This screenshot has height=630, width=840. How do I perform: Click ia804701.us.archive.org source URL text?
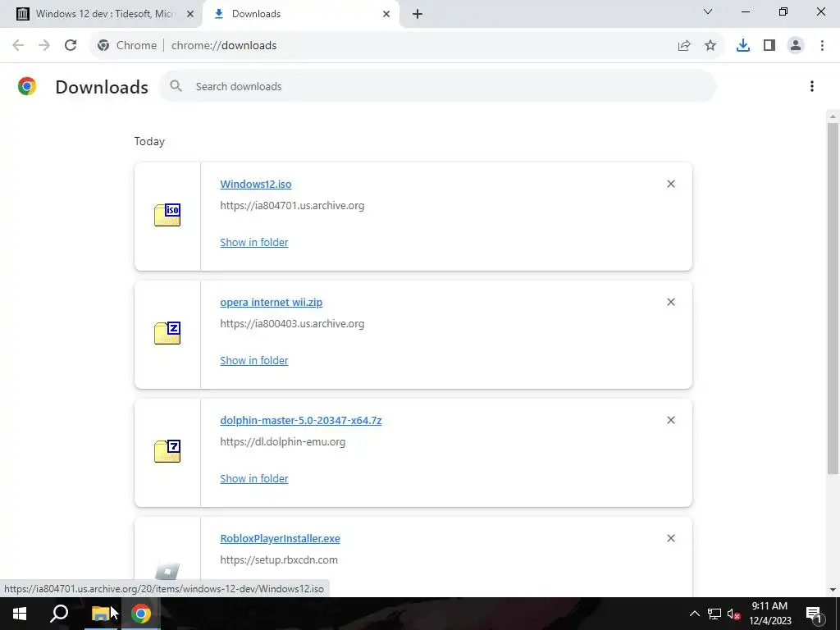[x=292, y=206]
